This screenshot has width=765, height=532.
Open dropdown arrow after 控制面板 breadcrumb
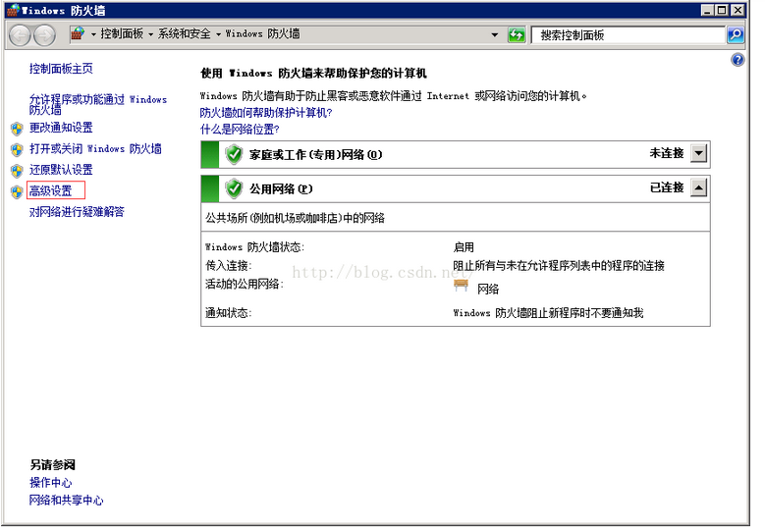coord(151,34)
